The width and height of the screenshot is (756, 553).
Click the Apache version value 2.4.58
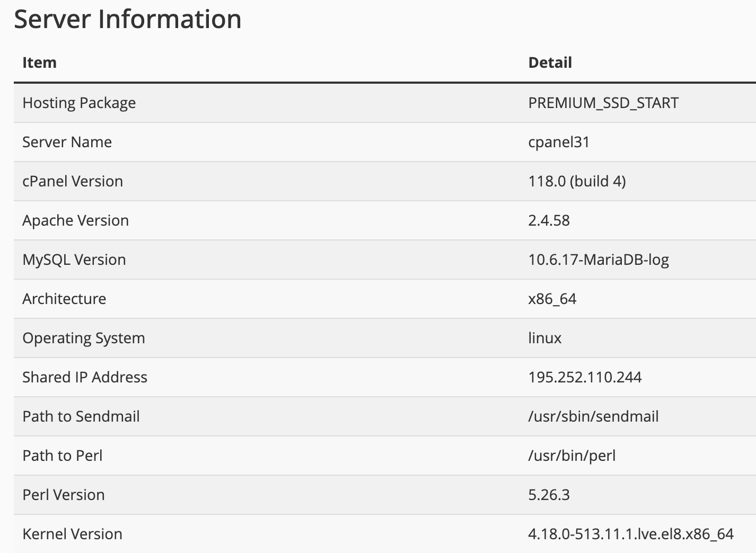[x=549, y=220]
